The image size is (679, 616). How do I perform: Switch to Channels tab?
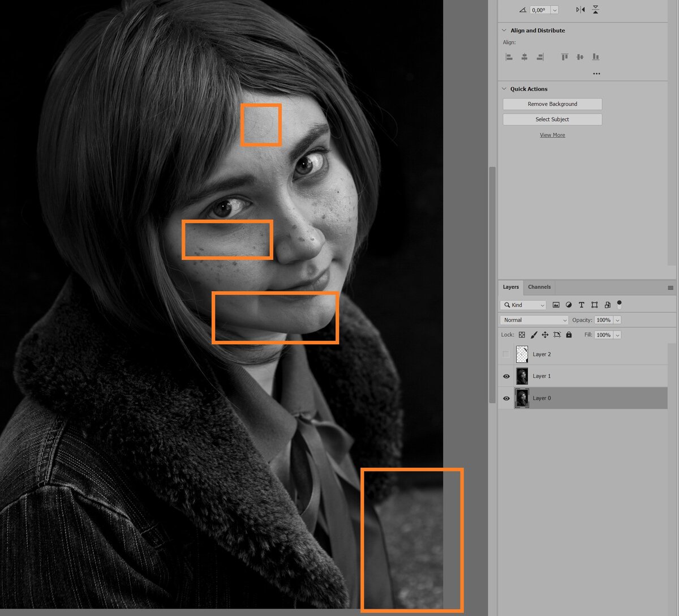[x=539, y=287]
